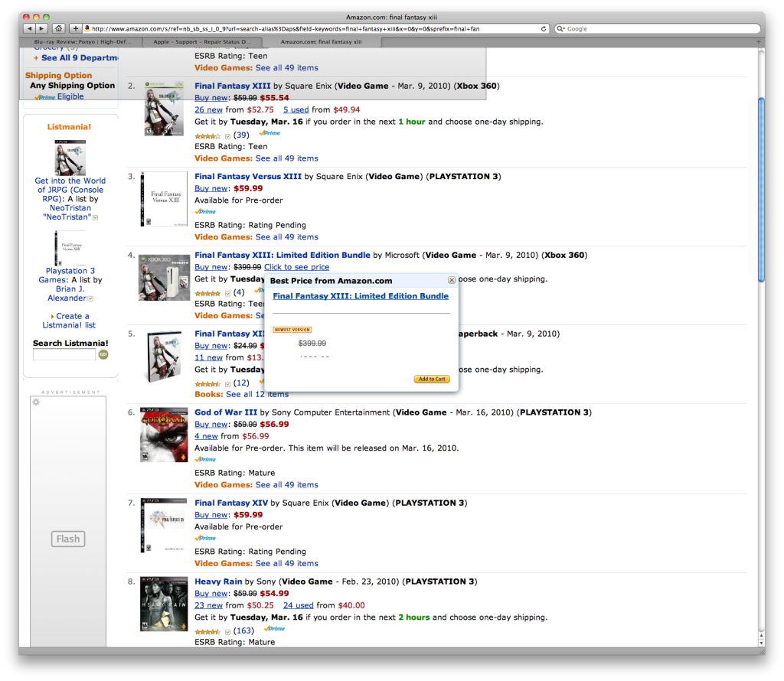The height and width of the screenshot is (681, 784).
Task: Open God of War III title link
Action: click(x=226, y=412)
